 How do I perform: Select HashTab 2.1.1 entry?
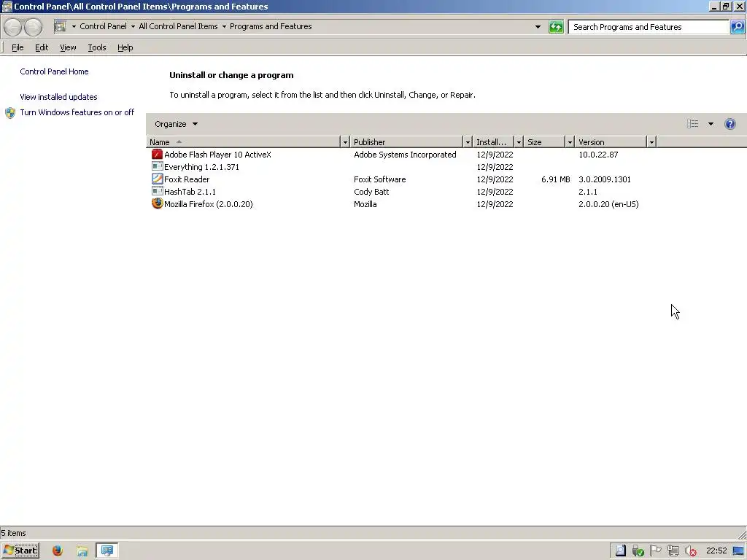(x=190, y=192)
